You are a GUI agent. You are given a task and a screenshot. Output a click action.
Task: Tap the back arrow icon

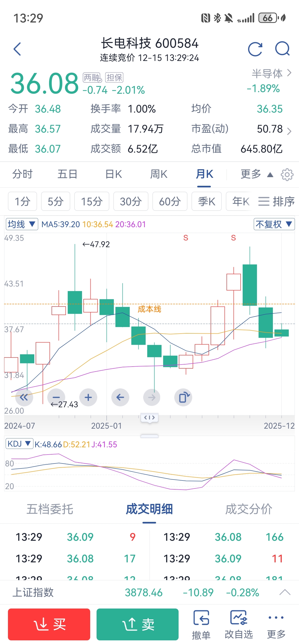pos(17,49)
